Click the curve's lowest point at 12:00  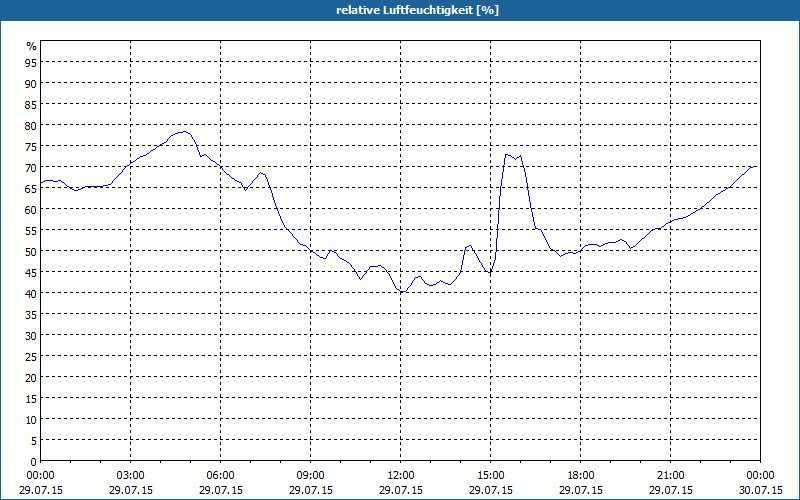(x=401, y=291)
